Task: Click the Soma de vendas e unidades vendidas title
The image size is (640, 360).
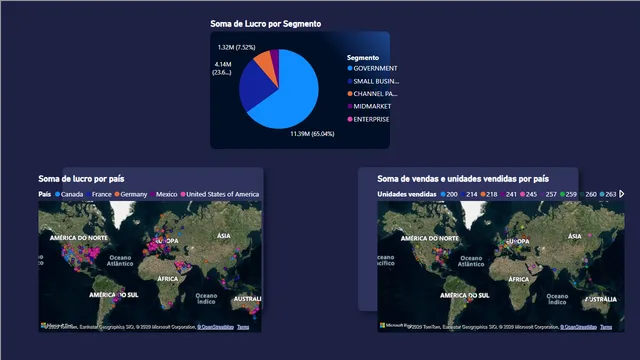Action: [x=463, y=179]
